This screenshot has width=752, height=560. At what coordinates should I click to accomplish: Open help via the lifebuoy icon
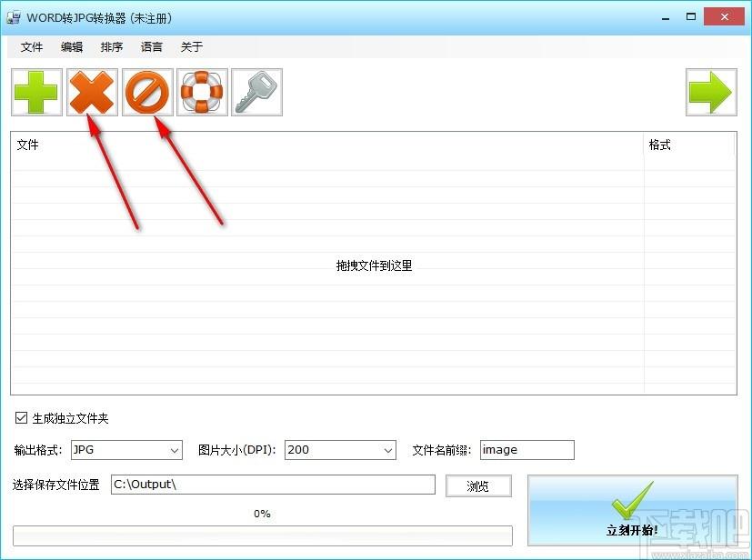click(x=202, y=92)
